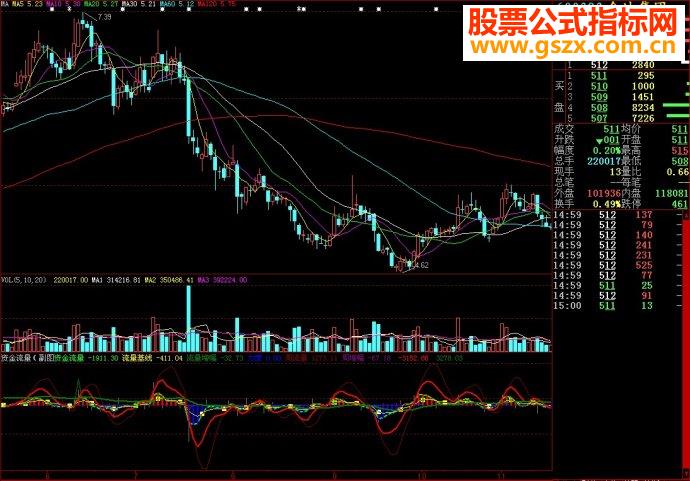The image size is (690, 481).
Task: Click the 资金流量 sub-chart indicator name
Action: click(x=16, y=358)
